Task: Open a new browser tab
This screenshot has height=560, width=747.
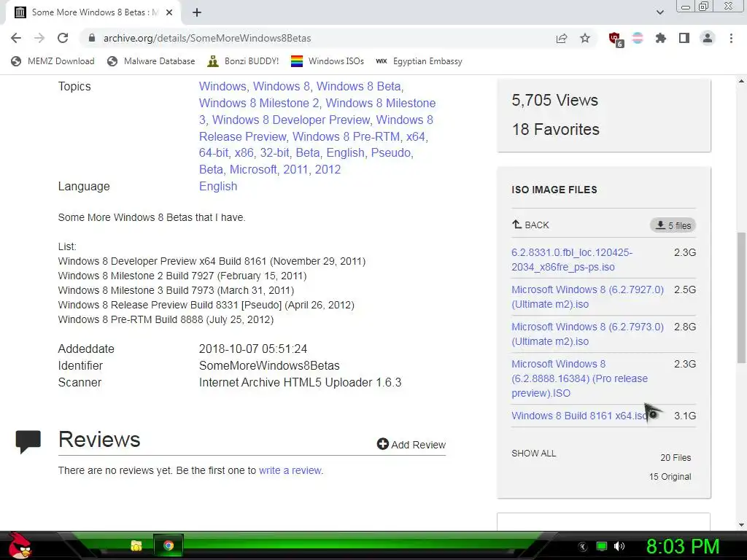Action: tap(197, 12)
